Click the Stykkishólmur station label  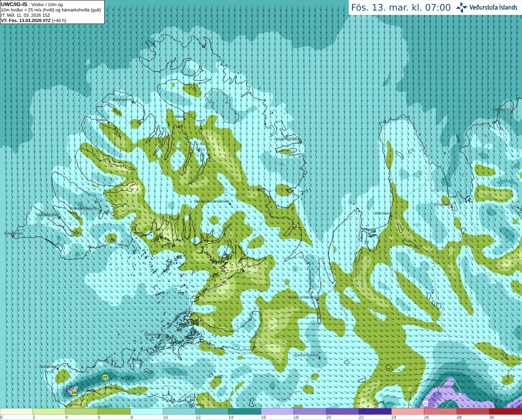click(x=156, y=334)
